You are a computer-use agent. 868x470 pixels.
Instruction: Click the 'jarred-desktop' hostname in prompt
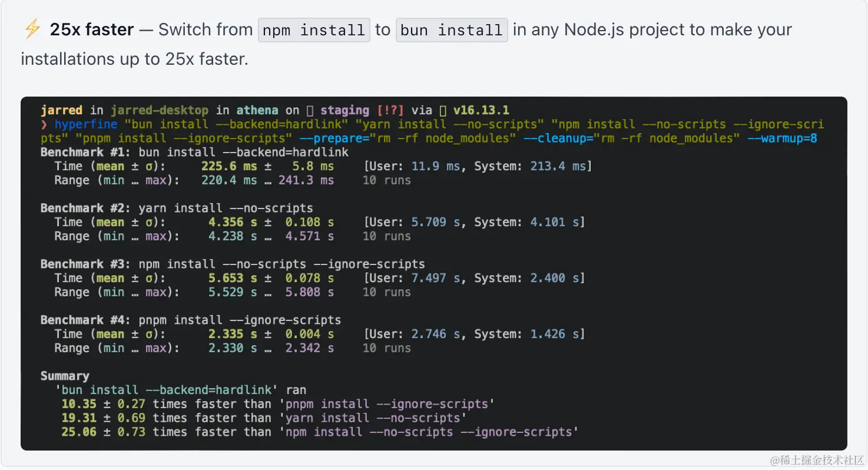point(160,111)
